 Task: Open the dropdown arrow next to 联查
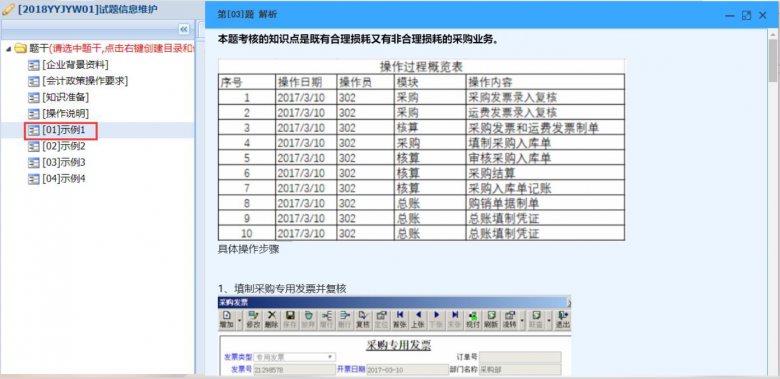coord(549,319)
